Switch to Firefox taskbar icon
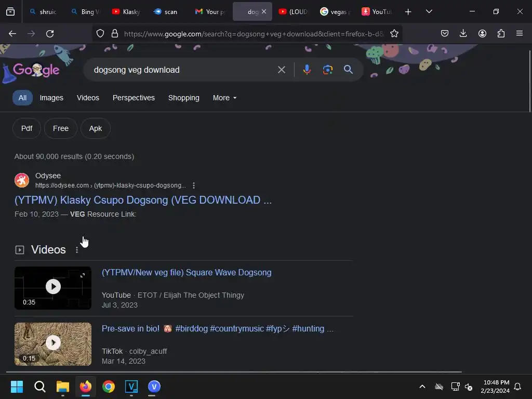Viewport: 532px width, 399px height. click(86, 387)
